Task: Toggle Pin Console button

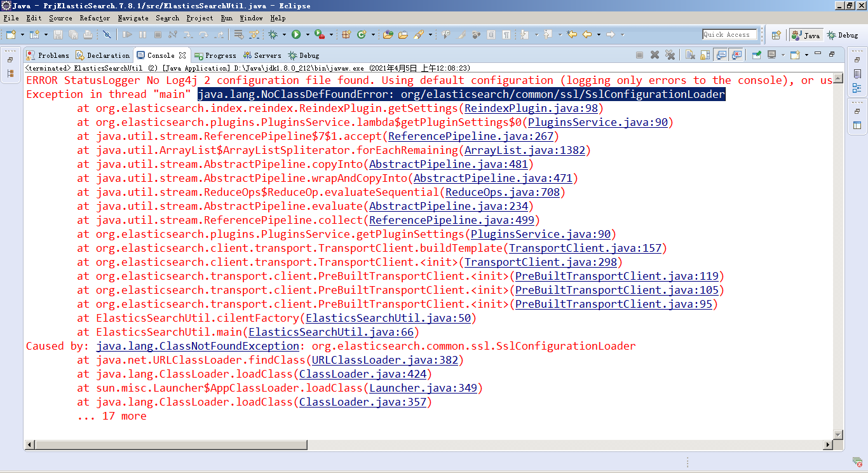Action: point(756,55)
